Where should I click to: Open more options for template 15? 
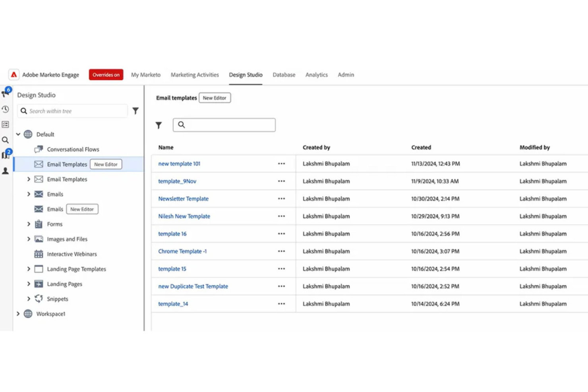pyautogui.click(x=281, y=268)
